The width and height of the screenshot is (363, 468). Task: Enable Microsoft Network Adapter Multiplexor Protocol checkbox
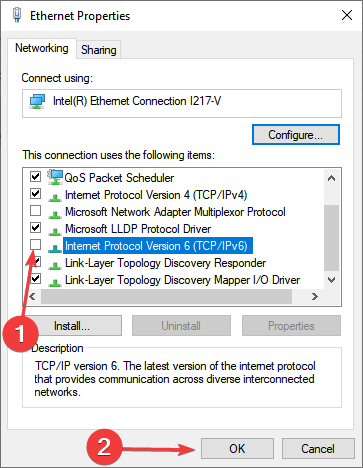pos(35,210)
